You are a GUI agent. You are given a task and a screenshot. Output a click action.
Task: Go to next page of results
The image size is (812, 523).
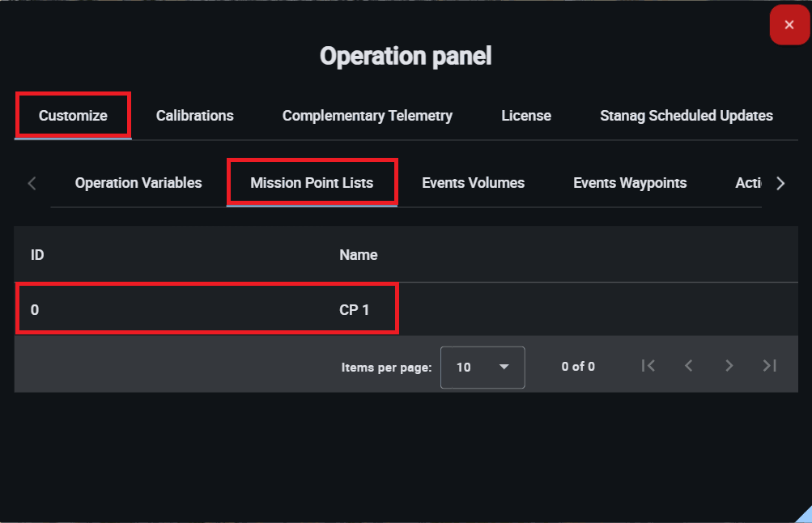point(729,366)
